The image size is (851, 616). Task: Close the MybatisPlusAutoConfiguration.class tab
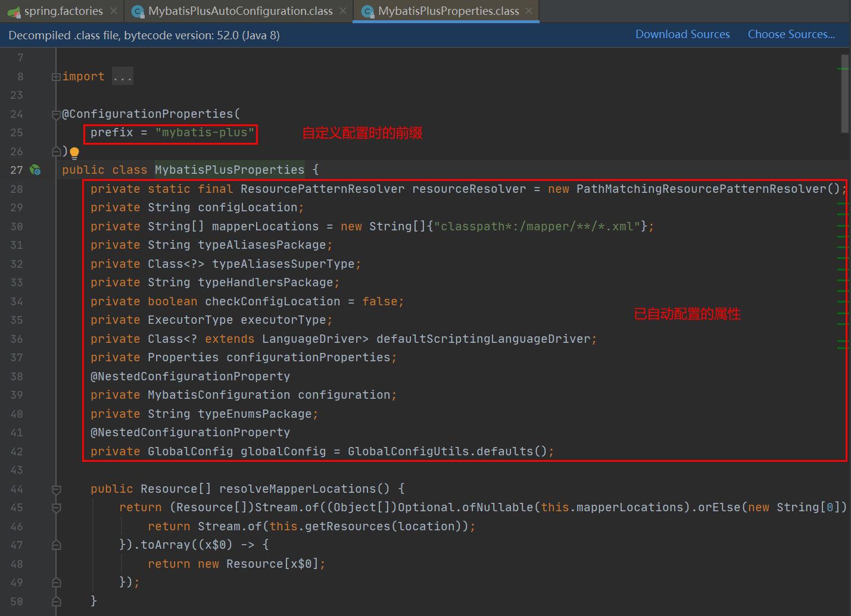coord(343,11)
